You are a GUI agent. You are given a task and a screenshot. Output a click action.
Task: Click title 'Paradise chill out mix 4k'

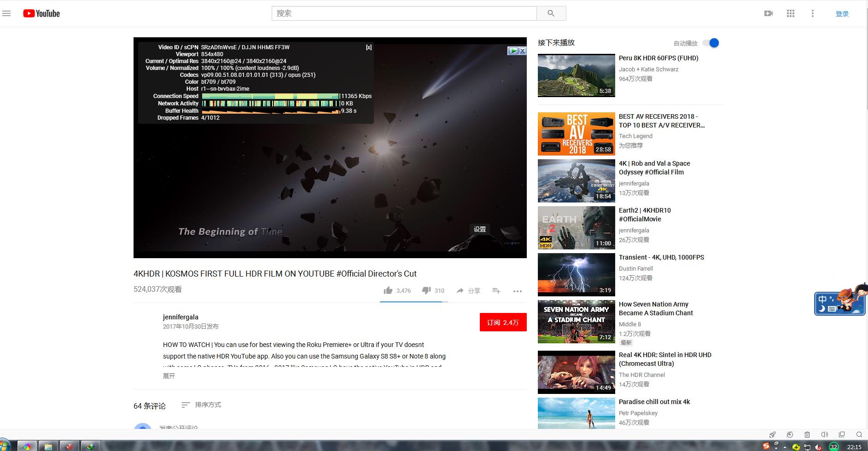click(654, 402)
